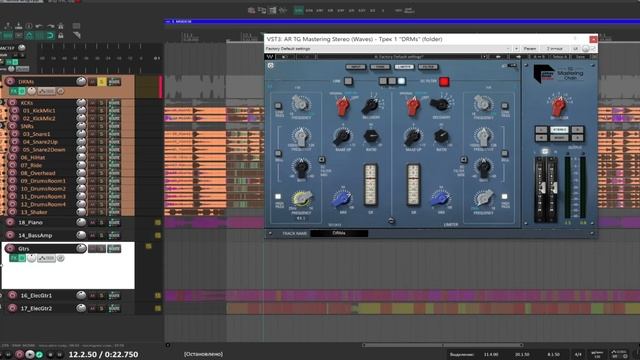640x360 pixels.
Task: Toggle the right High Pass button
Action: (504, 197)
